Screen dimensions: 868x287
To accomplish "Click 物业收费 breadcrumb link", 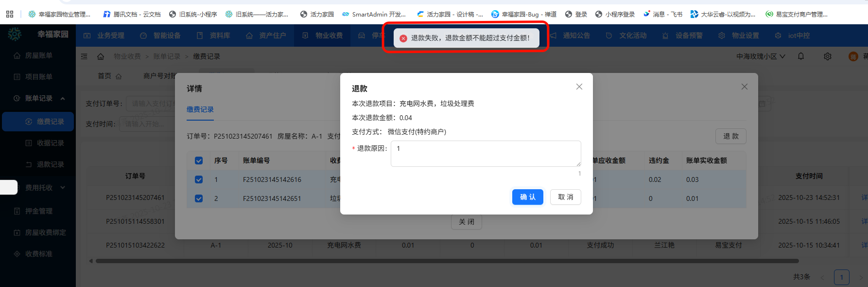I will tap(127, 56).
